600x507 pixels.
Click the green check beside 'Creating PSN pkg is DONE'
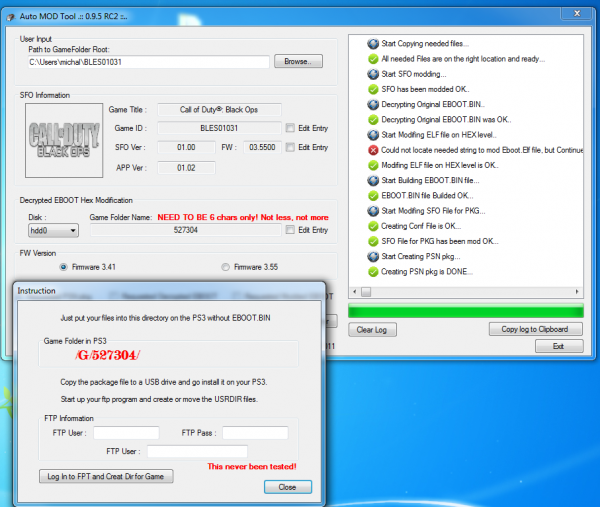tap(373, 272)
